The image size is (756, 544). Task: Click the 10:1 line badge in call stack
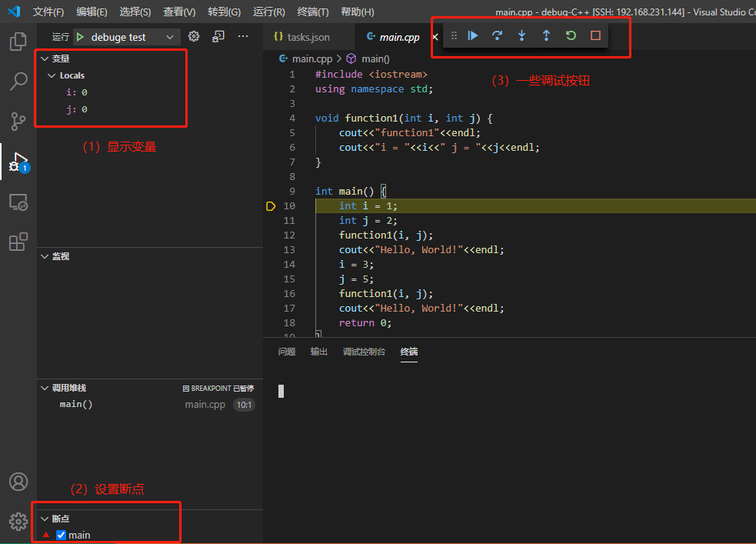(x=244, y=405)
